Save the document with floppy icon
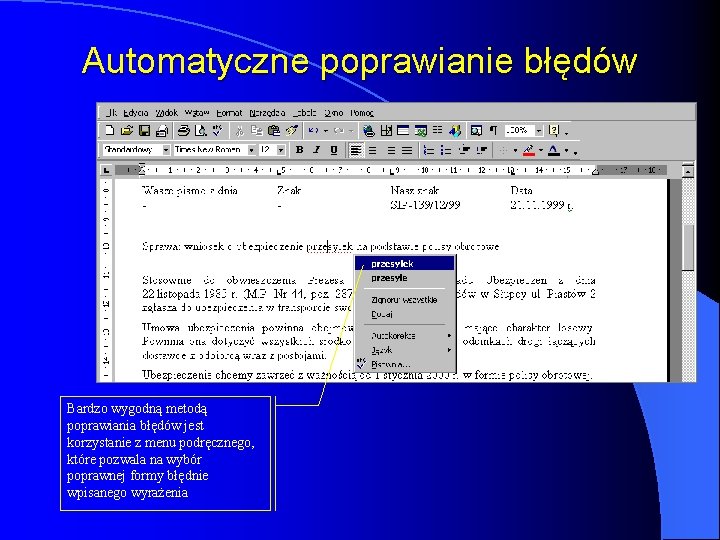This screenshot has width=720, height=540. (x=144, y=131)
